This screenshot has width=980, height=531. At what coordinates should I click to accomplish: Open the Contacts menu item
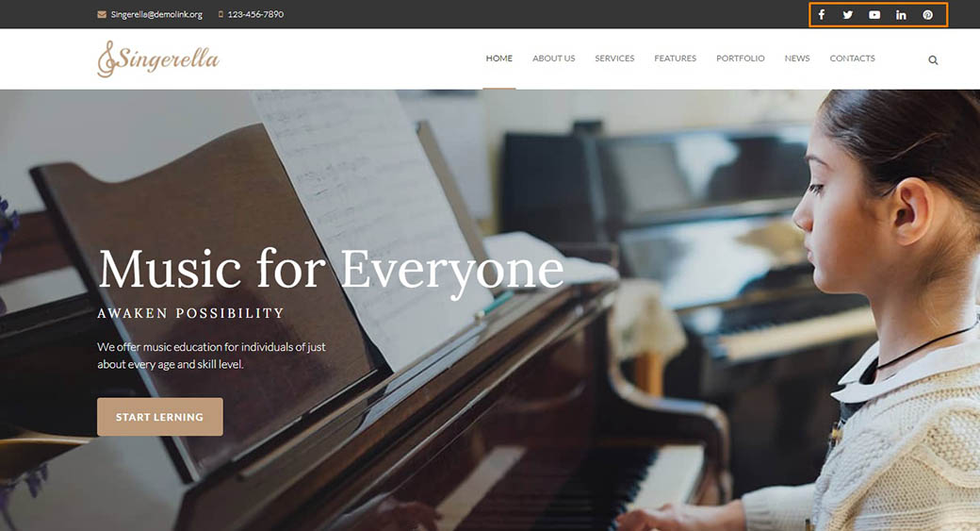tap(852, 58)
